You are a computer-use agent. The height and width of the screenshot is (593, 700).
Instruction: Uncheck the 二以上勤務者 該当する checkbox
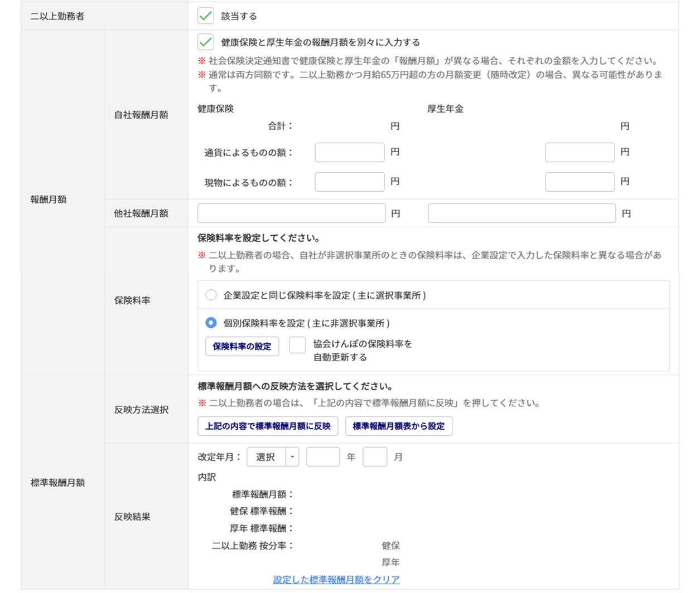pyautogui.click(x=206, y=16)
